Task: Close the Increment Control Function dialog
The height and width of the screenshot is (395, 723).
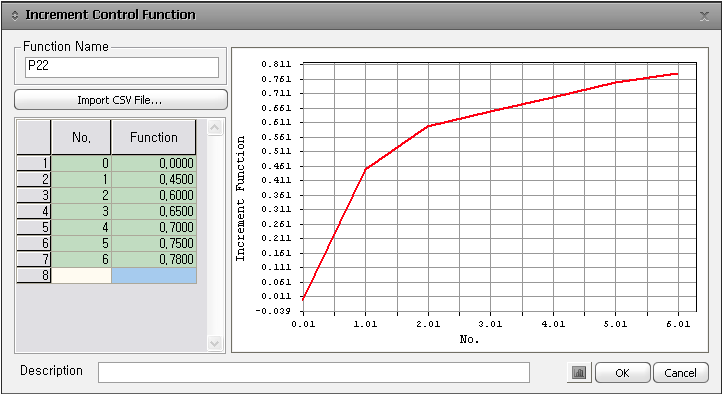Action: (x=704, y=16)
